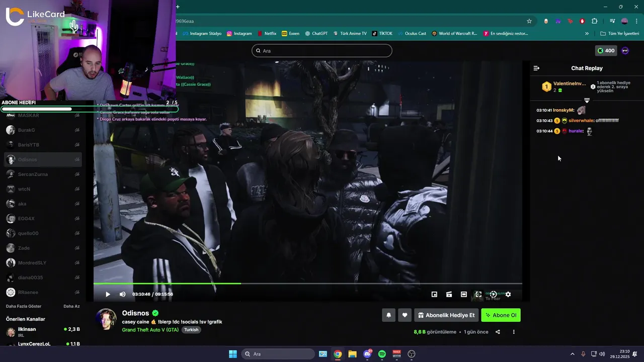
Task: Click silverwhale username in chat
Action: [581, 121]
